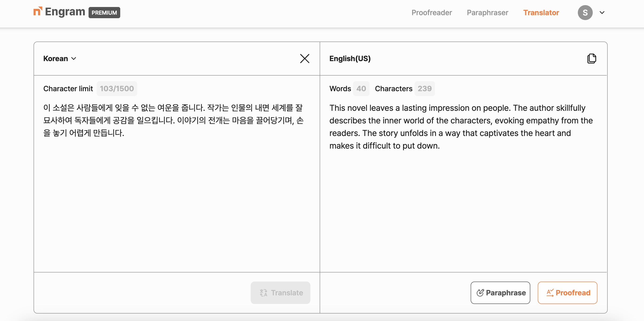Click the Words count 40
Image resolution: width=644 pixels, height=321 pixels.
click(361, 89)
